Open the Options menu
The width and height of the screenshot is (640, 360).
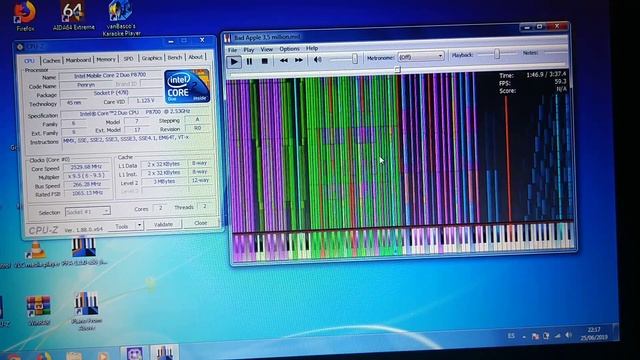coord(289,49)
